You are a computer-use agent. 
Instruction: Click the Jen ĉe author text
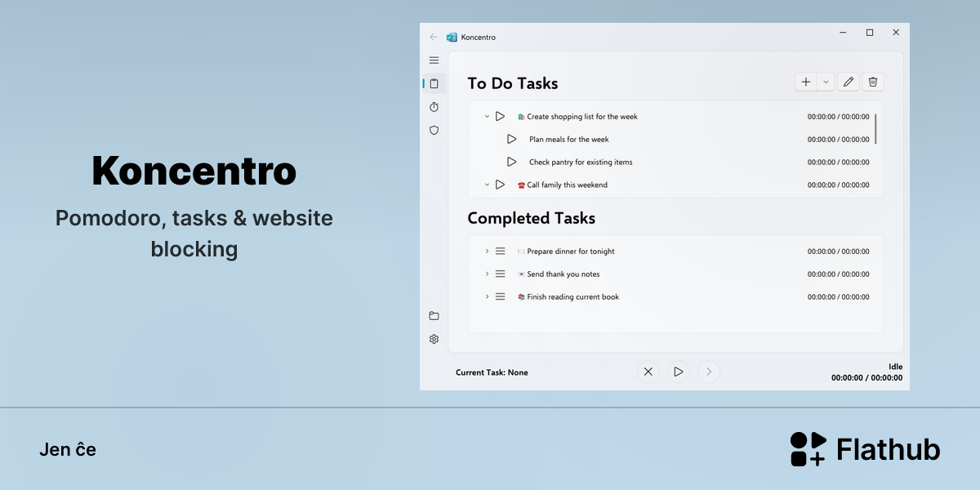(68, 449)
